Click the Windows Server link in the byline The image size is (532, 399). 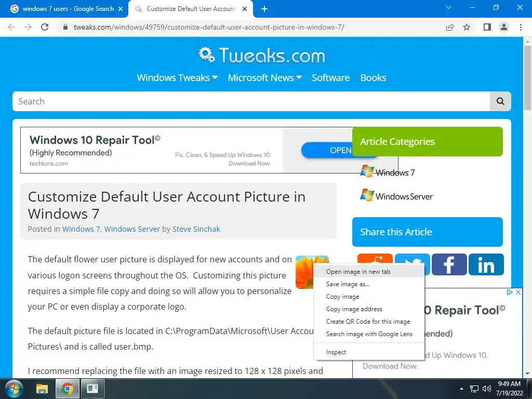(132, 229)
